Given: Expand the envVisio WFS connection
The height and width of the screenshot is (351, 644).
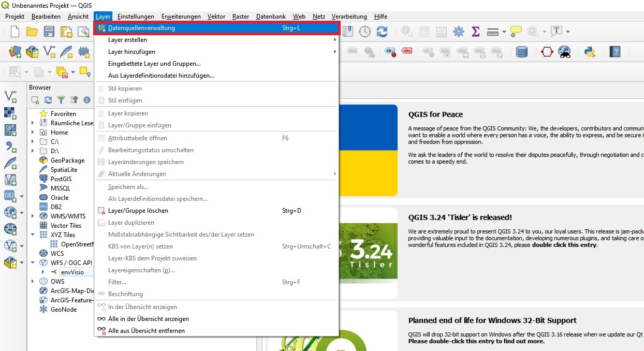Looking at the screenshot, I should coord(43,272).
